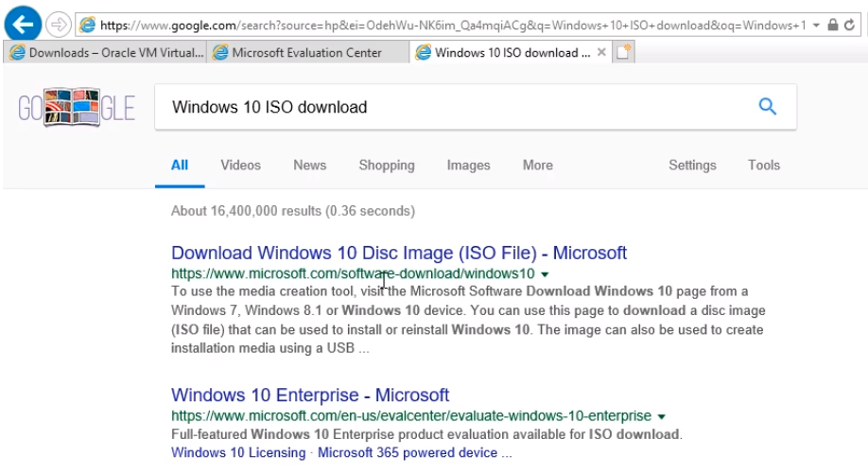Click the Google search input field
This screenshot has width=868, height=475.
point(454,107)
